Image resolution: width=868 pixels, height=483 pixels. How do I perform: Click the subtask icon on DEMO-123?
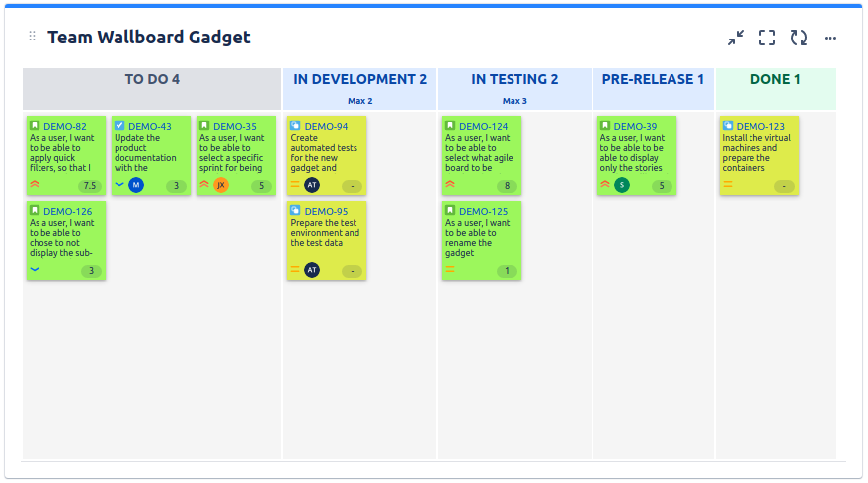pos(728,125)
